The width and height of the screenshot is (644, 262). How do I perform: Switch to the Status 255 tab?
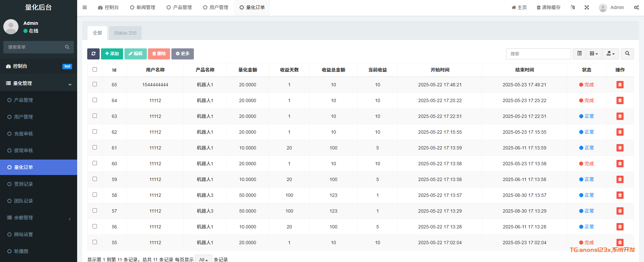pyautogui.click(x=125, y=33)
